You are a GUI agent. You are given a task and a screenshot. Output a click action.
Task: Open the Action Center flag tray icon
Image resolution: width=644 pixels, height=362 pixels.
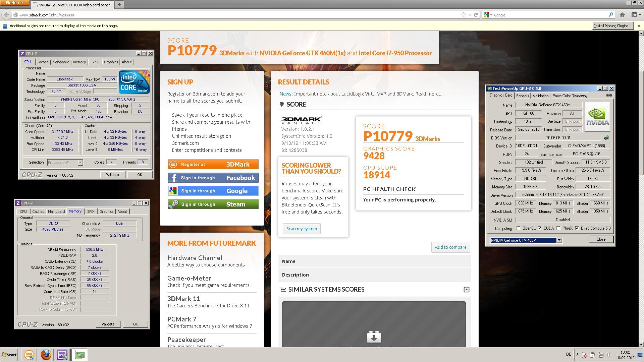(584, 355)
